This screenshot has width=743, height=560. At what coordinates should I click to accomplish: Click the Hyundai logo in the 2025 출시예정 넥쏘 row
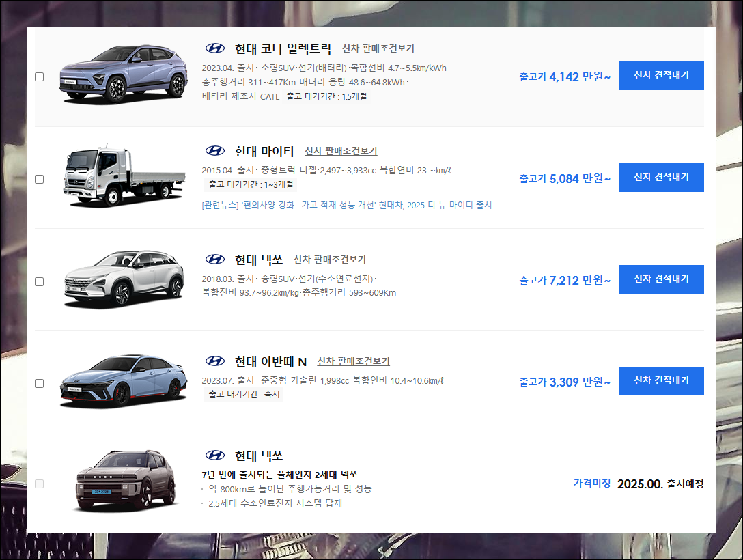214,456
